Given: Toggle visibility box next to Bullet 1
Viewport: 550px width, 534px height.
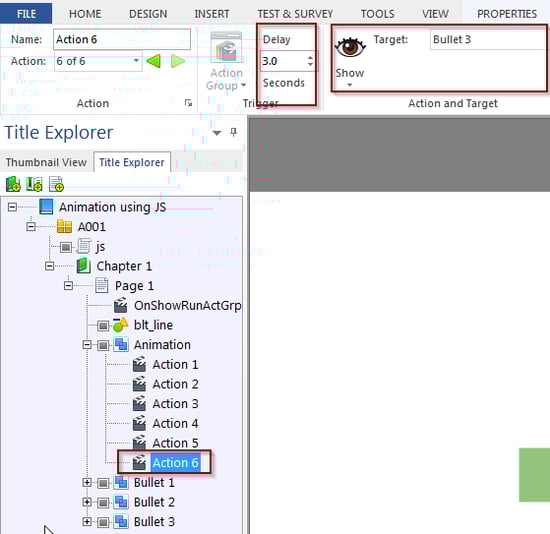Looking at the screenshot, I should [103, 483].
